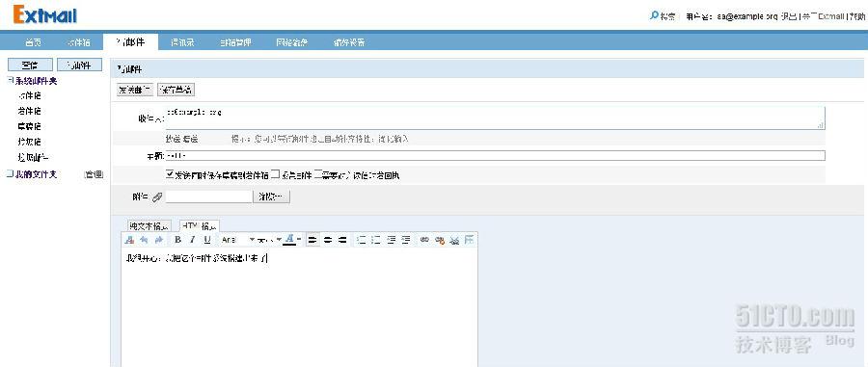Toggle bold formatting
This screenshot has width=868, height=367.
[x=177, y=240]
